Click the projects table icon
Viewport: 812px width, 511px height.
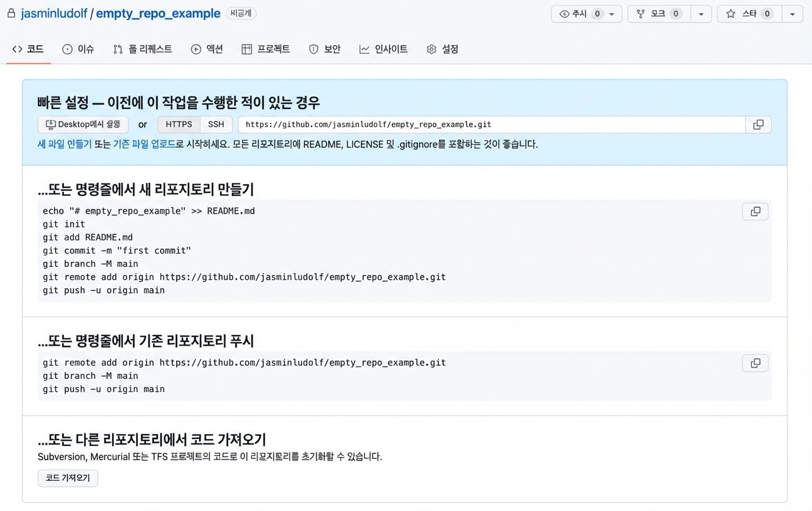pyautogui.click(x=247, y=49)
